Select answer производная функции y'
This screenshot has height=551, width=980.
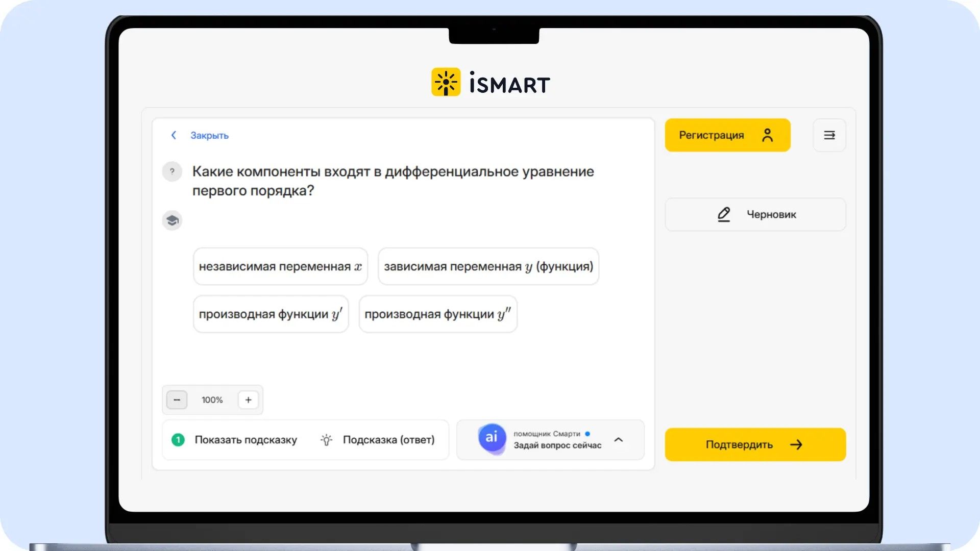[271, 314]
